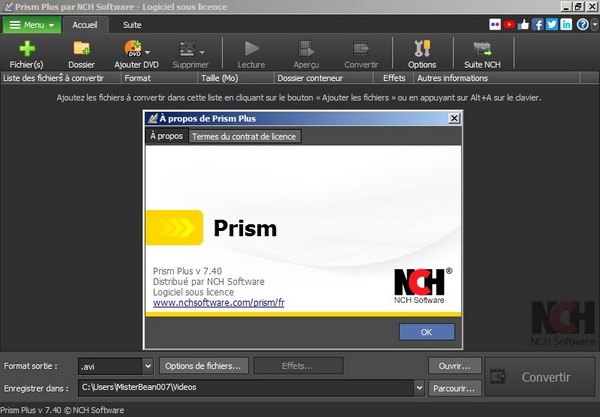Click the LinkedIn icon

pos(566,25)
